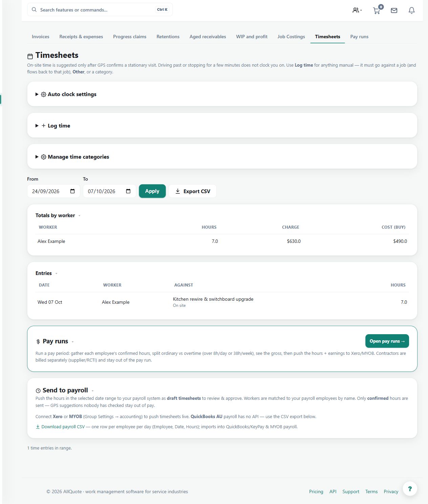Collapse the Send to payroll section

coord(92,391)
